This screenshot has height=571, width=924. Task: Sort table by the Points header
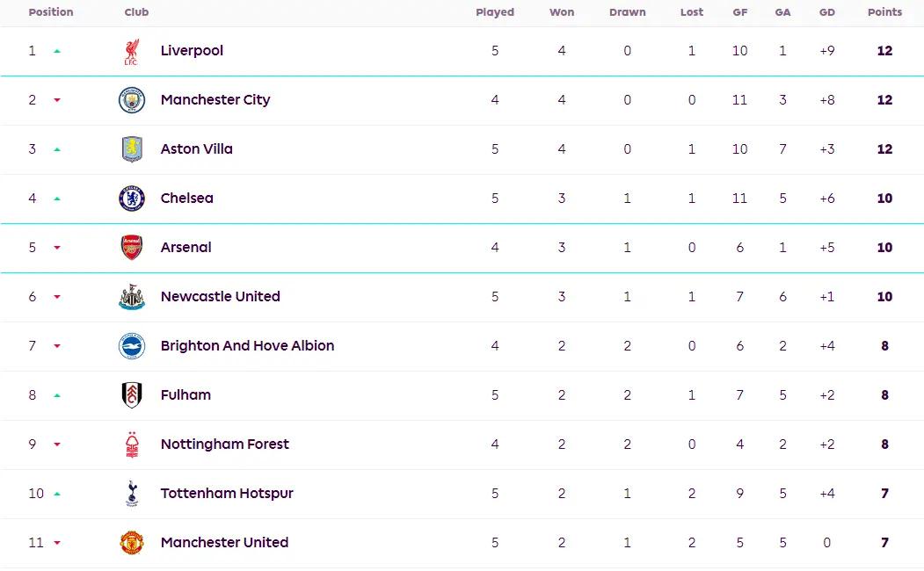coord(884,11)
